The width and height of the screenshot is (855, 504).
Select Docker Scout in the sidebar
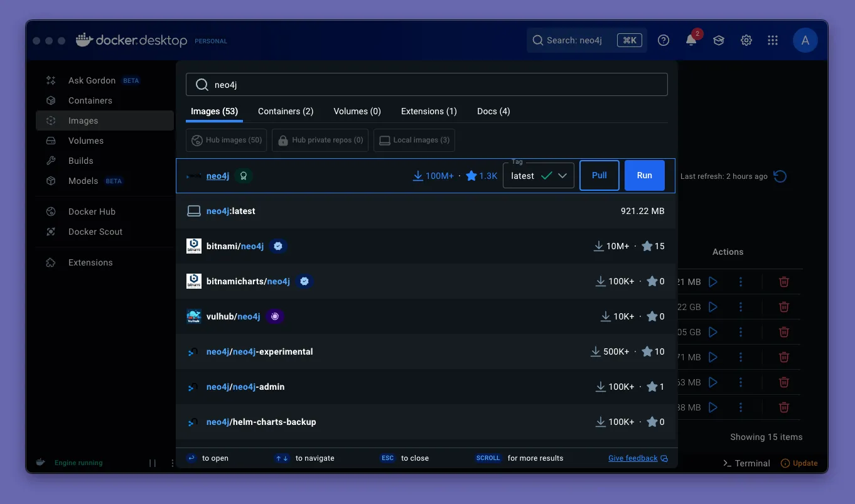pyautogui.click(x=95, y=232)
